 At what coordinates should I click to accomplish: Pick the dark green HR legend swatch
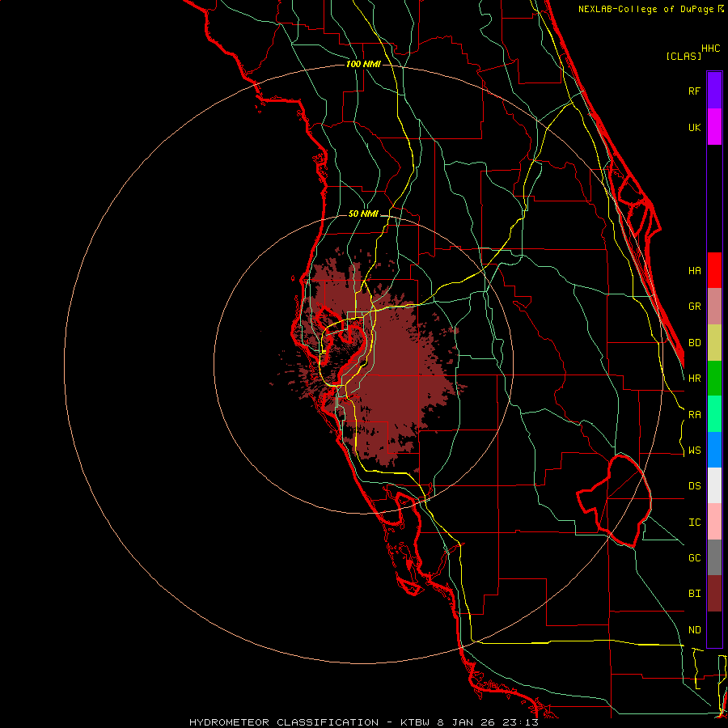click(x=714, y=379)
